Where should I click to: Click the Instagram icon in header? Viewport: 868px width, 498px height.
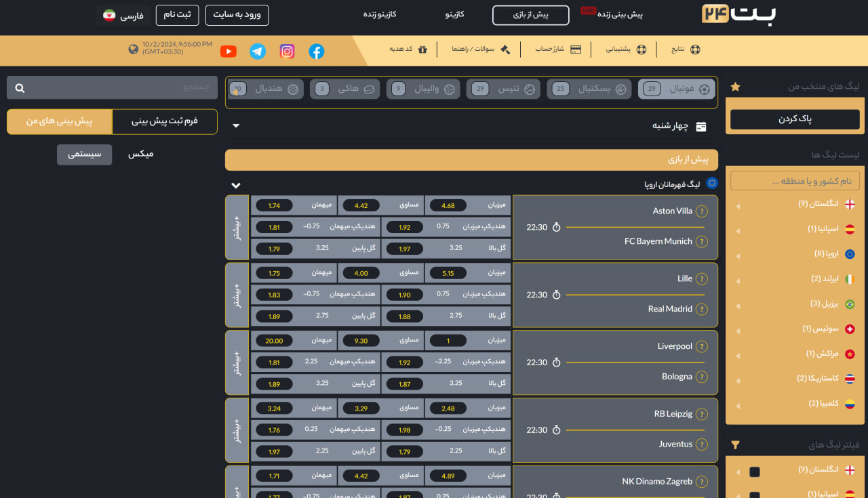[x=287, y=51]
